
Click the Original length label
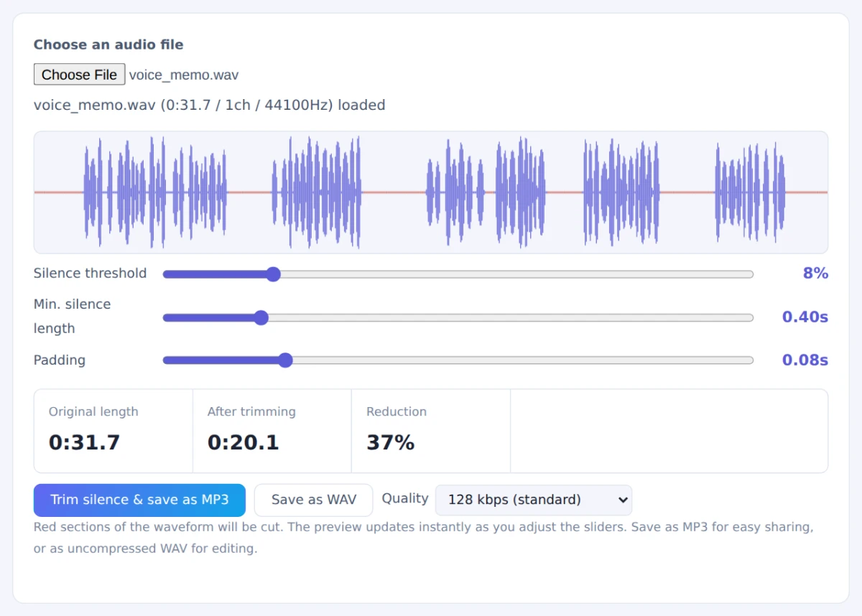pyautogui.click(x=93, y=411)
